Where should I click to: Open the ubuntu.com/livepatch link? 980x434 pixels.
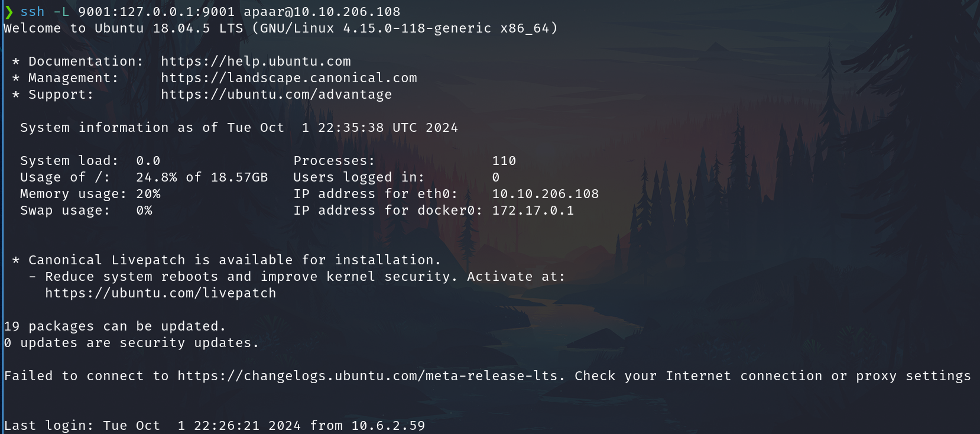160,293
